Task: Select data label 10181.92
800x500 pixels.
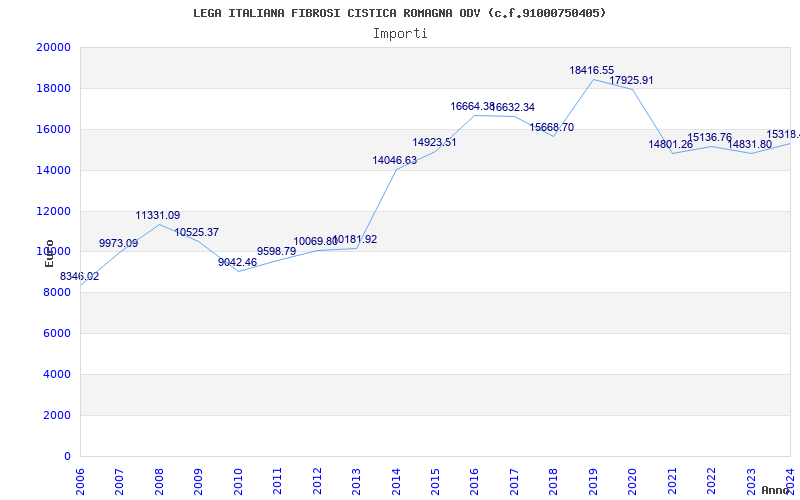Action: click(x=355, y=239)
